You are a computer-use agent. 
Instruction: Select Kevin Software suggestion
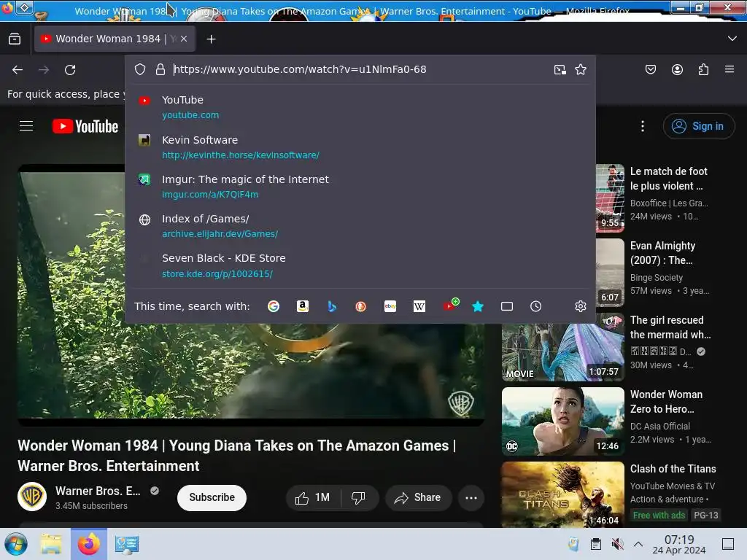point(360,147)
